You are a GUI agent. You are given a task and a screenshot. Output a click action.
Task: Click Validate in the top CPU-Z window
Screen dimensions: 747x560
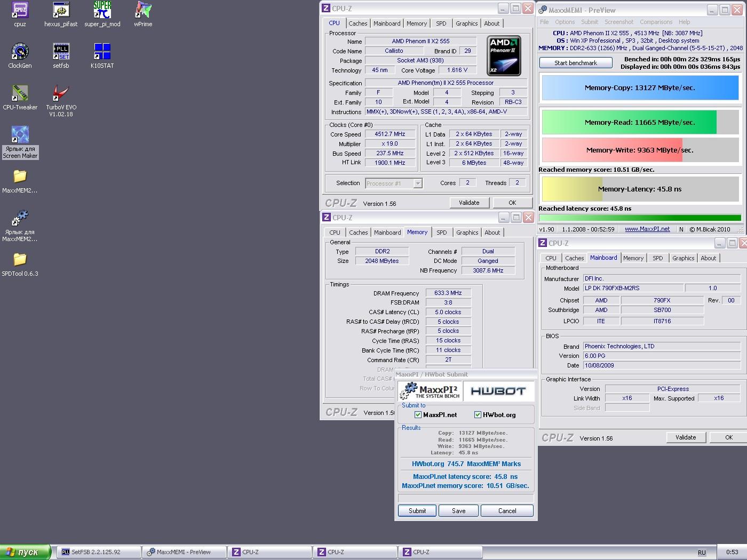pyautogui.click(x=470, y=203)
